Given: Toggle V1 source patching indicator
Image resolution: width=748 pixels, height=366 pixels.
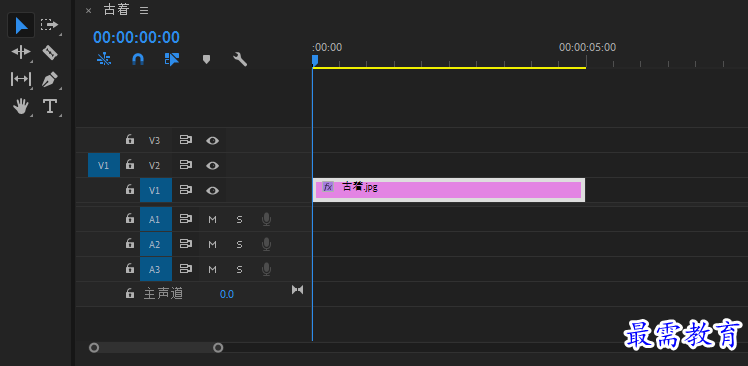Looking at the screenshot, I should click(x=104, y=166).
